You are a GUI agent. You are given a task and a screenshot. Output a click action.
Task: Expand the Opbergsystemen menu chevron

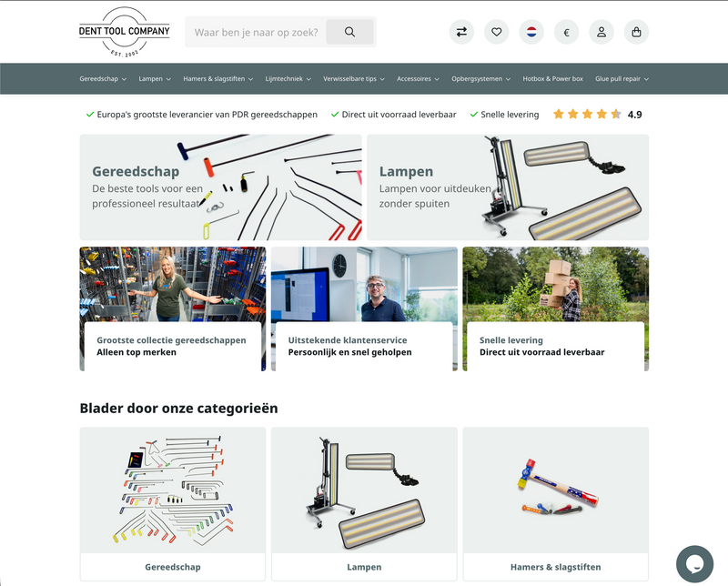tap(508, 79)
